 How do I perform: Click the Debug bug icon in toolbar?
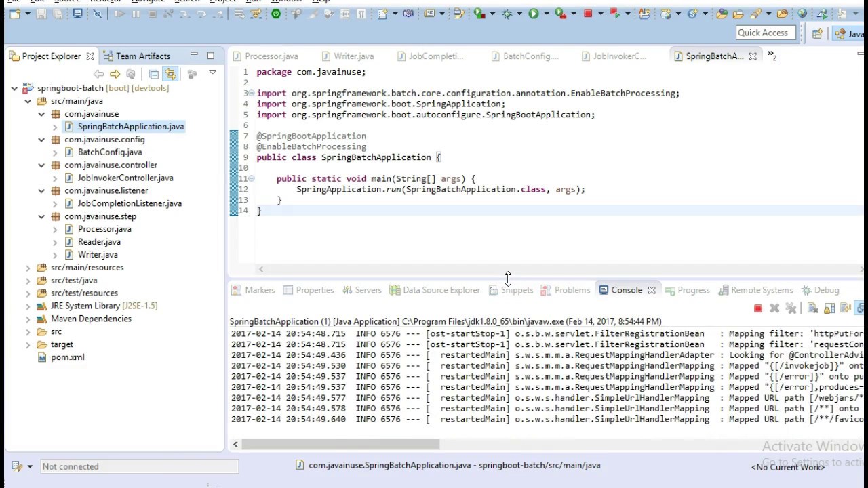pyautogui.click(x=507, y=14)
